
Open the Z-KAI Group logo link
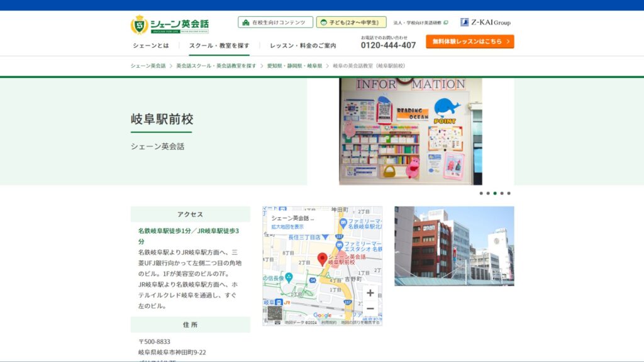tap(486, 22)
